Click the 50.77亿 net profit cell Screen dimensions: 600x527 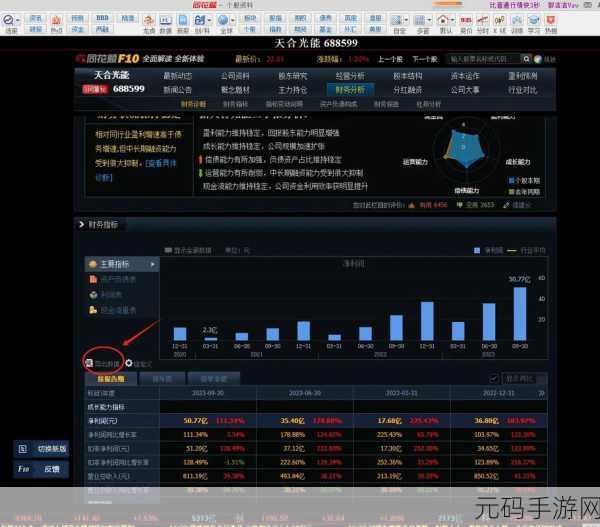(196, 421)
